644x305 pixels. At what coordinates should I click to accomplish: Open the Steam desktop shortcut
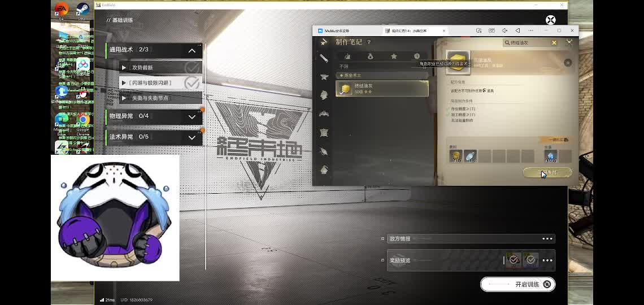(x=83, y=10)
